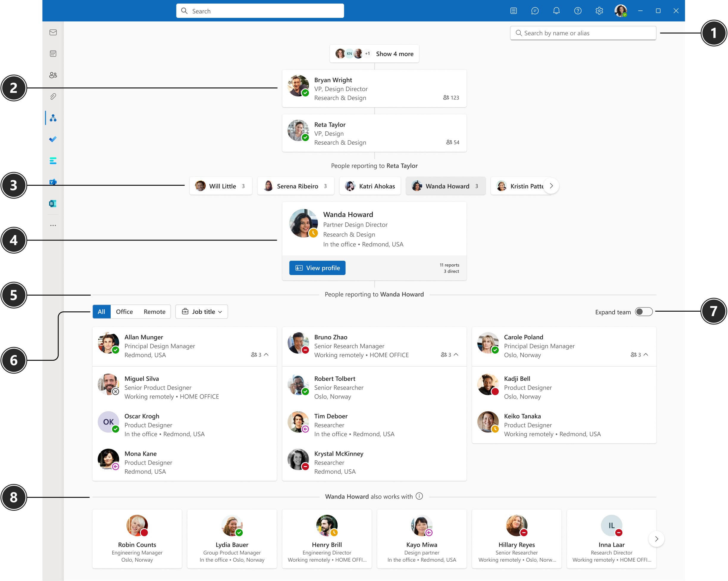Open the calendar icon in sidebar
728x581 pixels.
(x=53, y=53)
